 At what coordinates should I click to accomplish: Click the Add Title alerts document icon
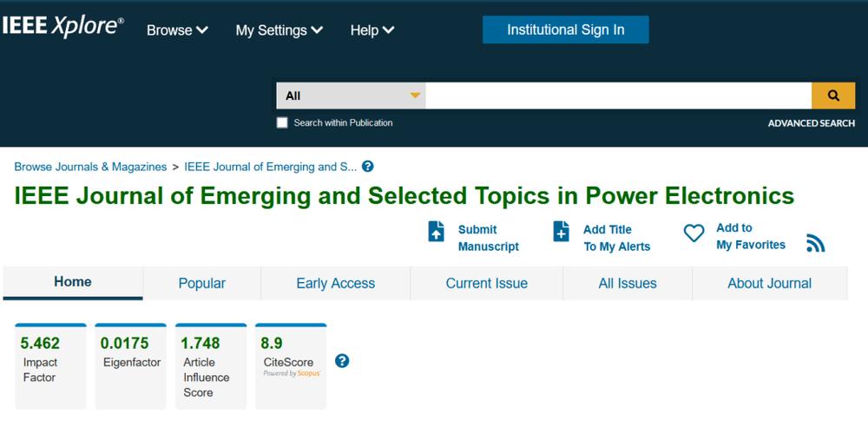562,232
